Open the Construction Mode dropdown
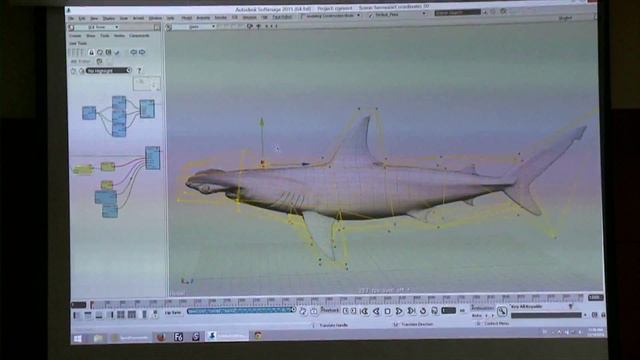This screenshot has height=360, width=640. coord(332,16)
